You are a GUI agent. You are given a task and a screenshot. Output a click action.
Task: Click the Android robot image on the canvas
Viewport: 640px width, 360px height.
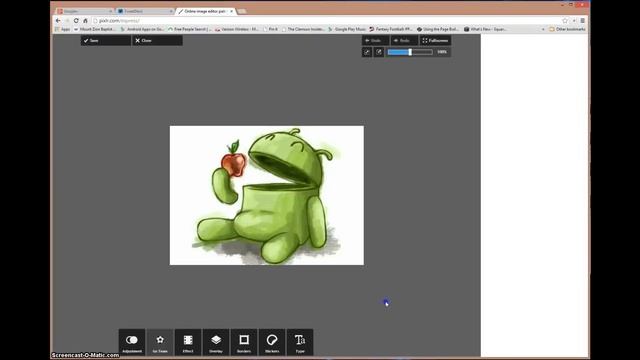[267, 195]
